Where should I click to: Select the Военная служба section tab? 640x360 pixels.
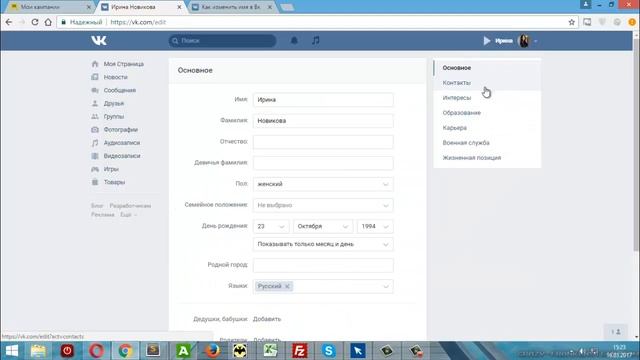[487, 143]
